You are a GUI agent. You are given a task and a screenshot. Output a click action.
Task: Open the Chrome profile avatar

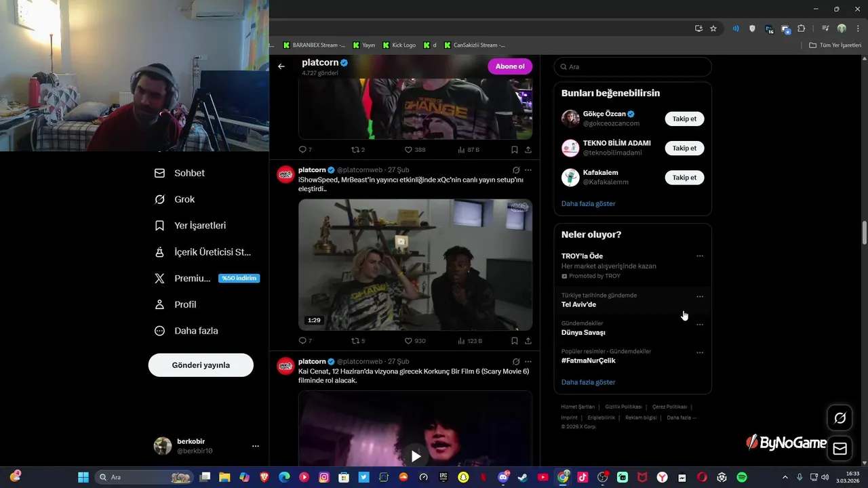(842, 28)
